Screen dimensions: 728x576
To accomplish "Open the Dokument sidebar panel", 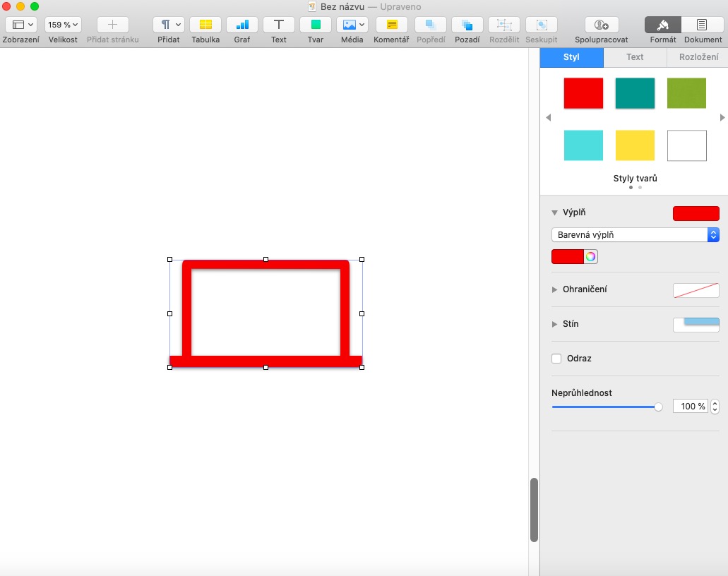I will point(702,25).
